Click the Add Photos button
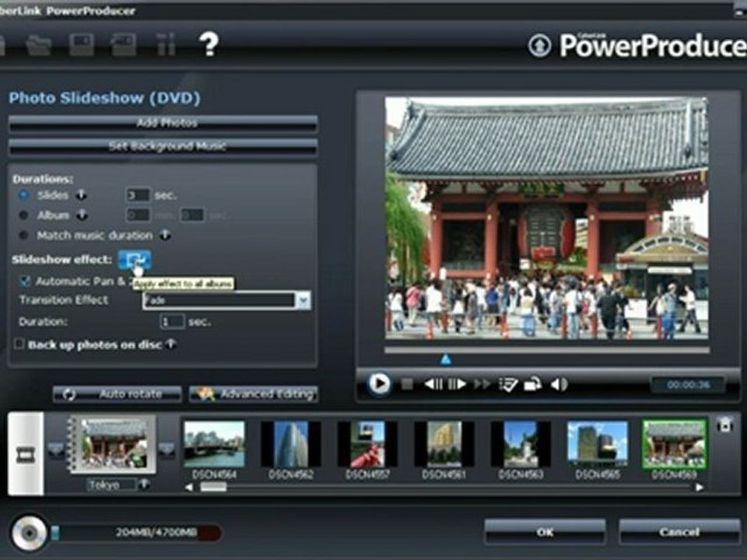The width and height of the screenshot is (747, 560). point(163,124)
